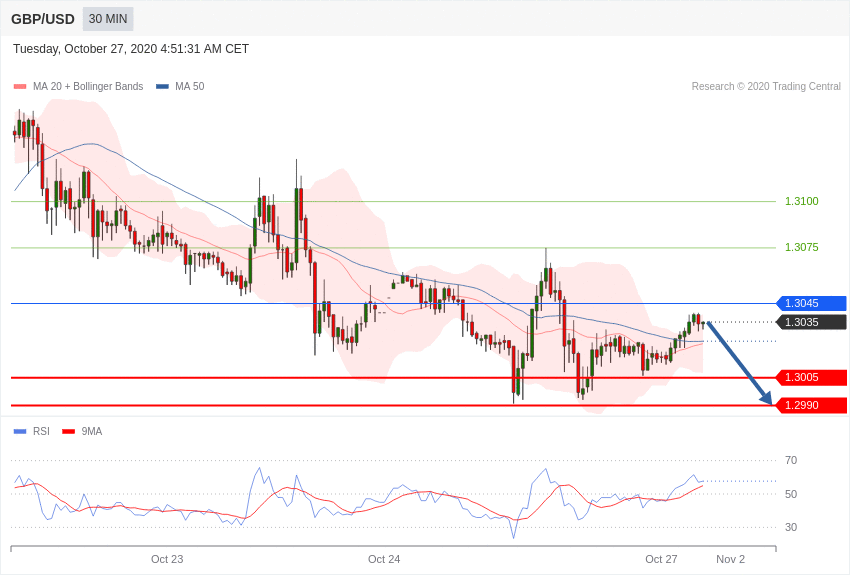Click the RSI 50 level label
Screen dimensions: 850x576
pos(791,494)
